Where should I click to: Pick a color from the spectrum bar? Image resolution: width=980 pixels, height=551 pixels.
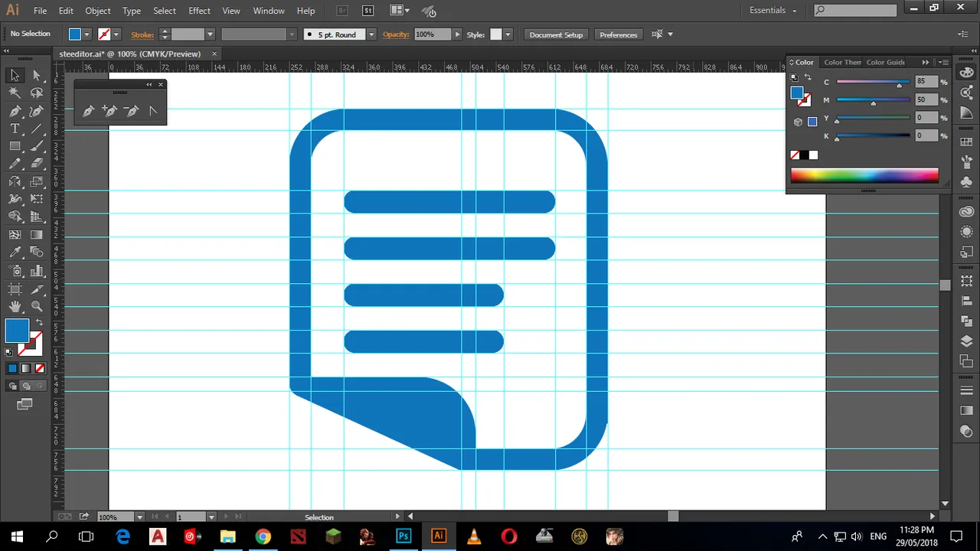pyautogui.click(x=864, y=175)
